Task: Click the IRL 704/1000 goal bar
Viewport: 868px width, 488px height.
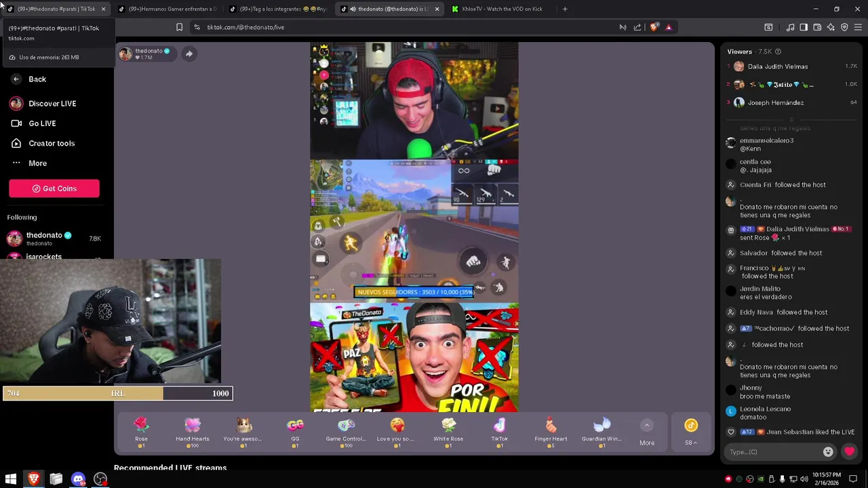Action: [117, 393]
